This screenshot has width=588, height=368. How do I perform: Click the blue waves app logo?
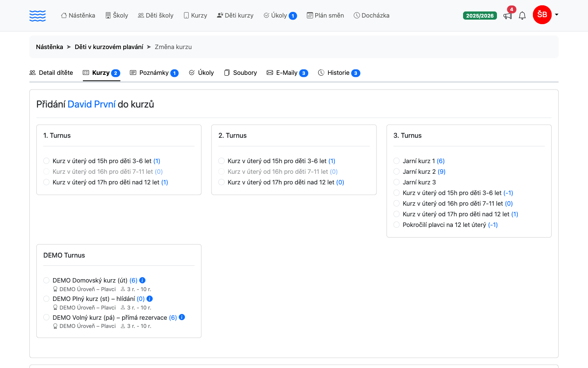point(38,16)
